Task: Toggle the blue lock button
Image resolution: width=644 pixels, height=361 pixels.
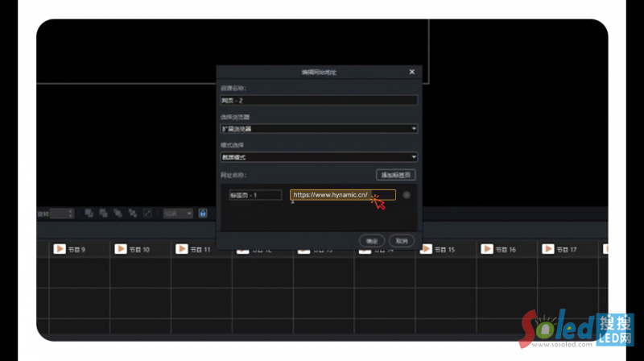Action: 203,214
